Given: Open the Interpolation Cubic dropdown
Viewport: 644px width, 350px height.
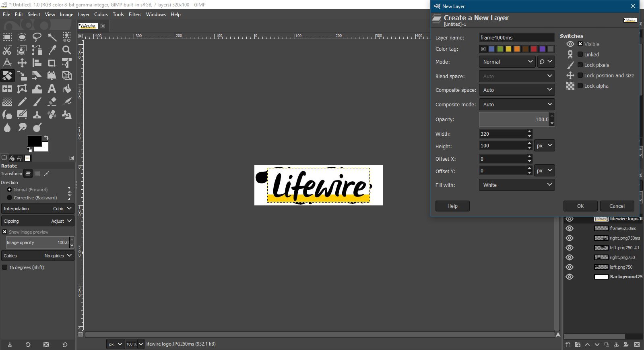Looking at the screenshot, I should click(38, 209).
